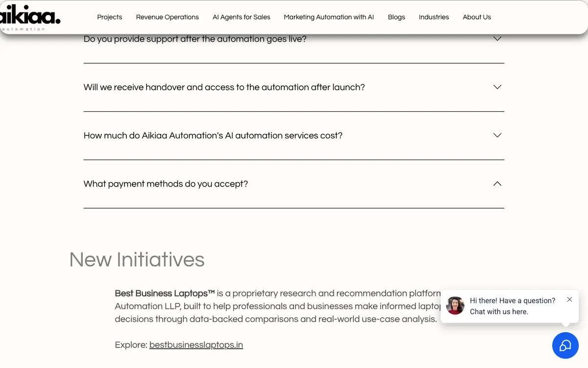The width and height of the screenshot is (588, 368).
Task: Expand chevron for support after go-live question
Action: pyautogui.click(x=497, y=39)
